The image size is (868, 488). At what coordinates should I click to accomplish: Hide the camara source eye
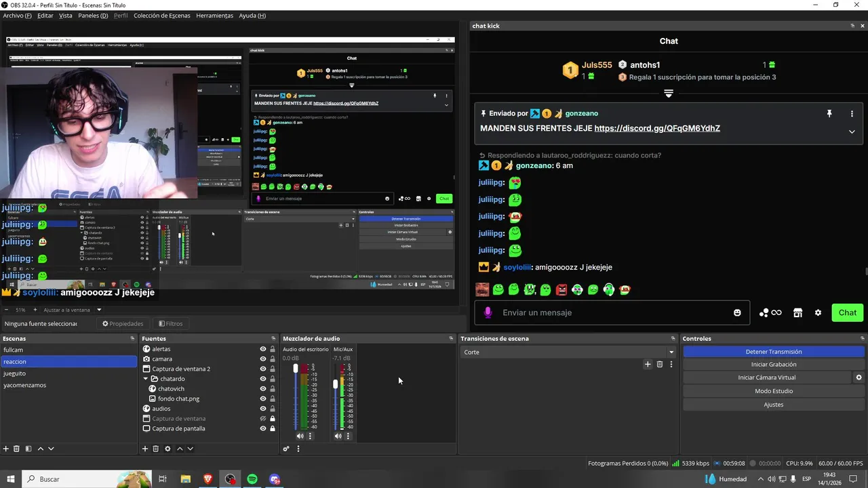(263, 359)
